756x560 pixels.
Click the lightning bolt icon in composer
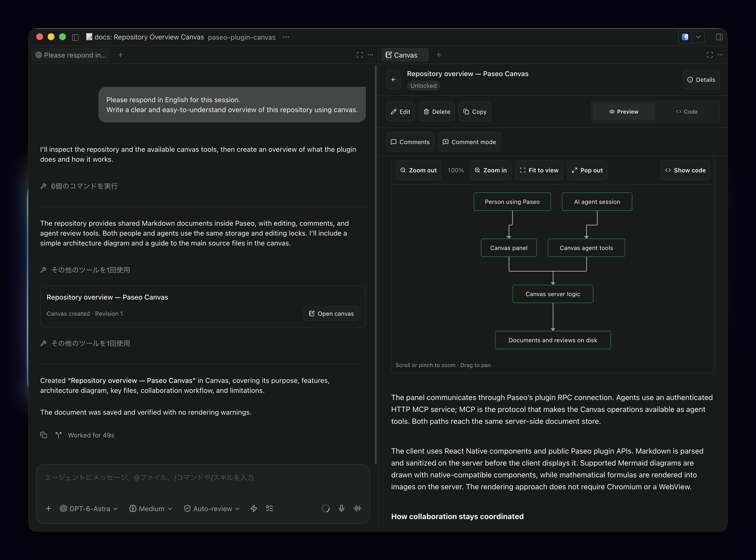click(254, 508)
